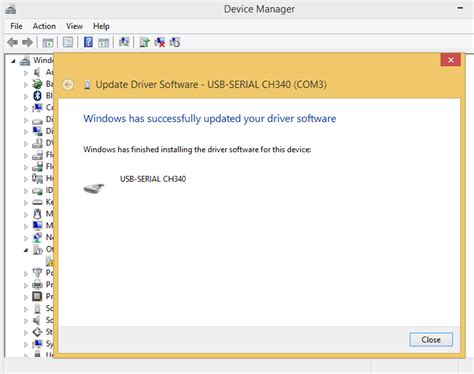Viewport: 474px width, 374px height.
Task: Toggle the Show/Hide Console Tree toolbar icon
Action: (48, 42)
